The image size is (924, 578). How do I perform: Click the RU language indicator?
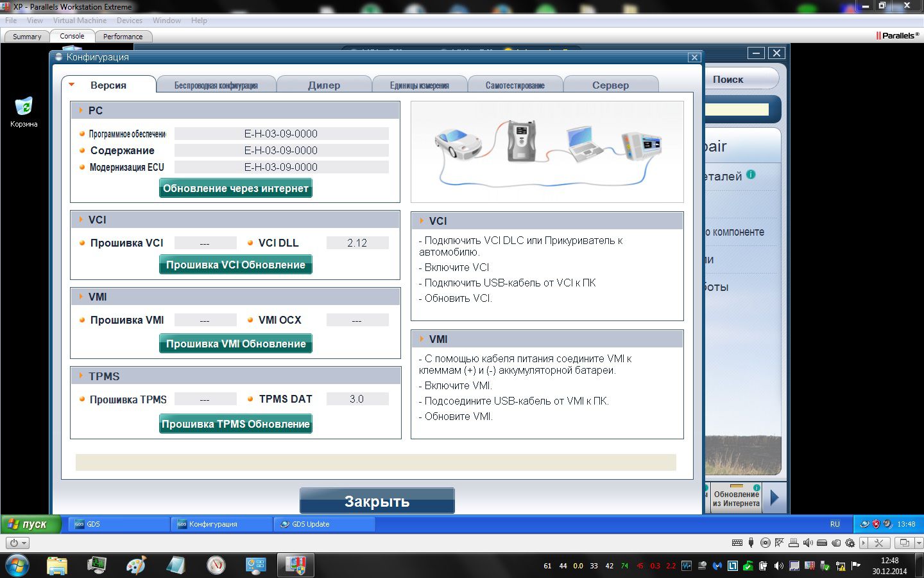835,524
